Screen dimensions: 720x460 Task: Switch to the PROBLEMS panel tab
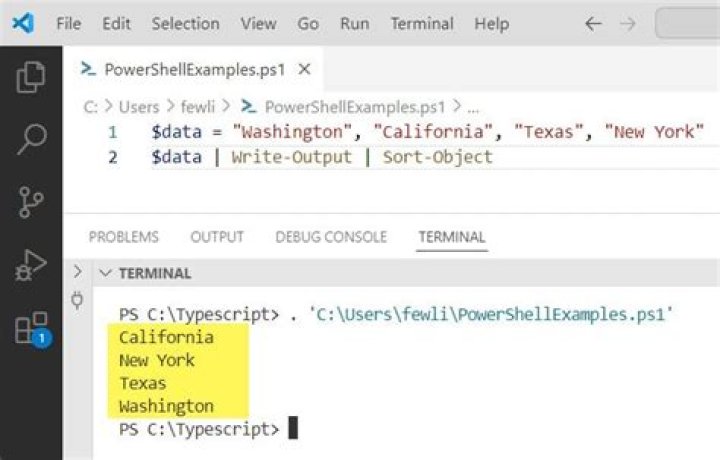point(124,237)
